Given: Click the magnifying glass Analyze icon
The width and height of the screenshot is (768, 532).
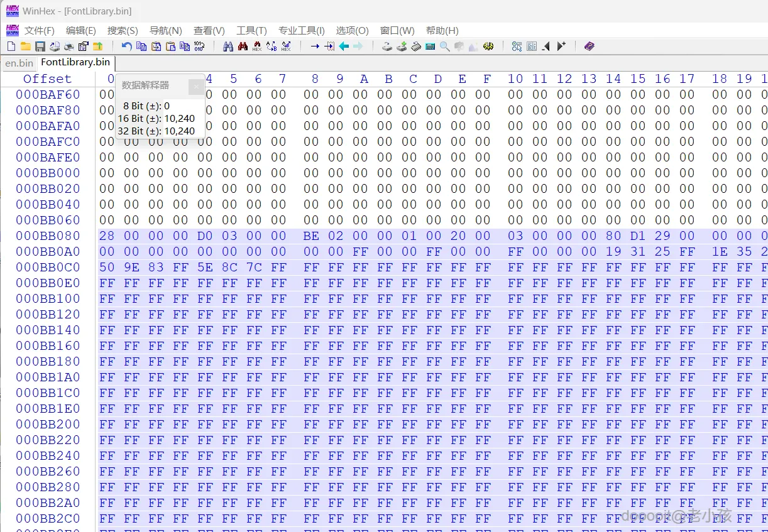Looking at the screenshot, I should point(445,46).
